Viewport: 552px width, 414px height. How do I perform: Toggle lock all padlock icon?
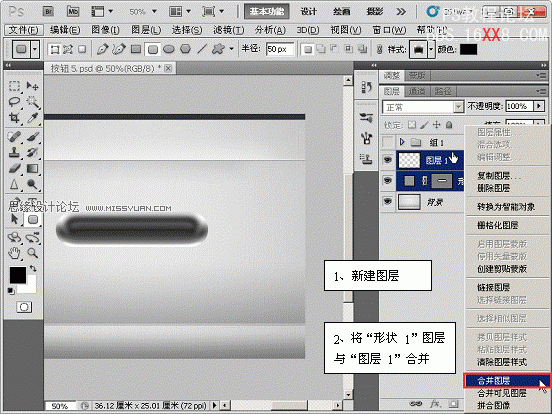pos(449,125)
